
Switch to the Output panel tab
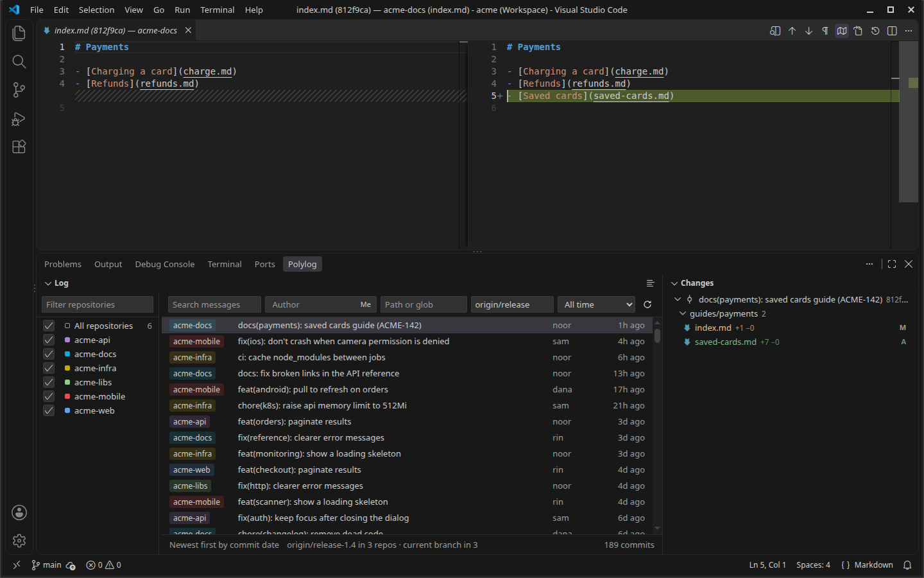(x=108, y=264)
